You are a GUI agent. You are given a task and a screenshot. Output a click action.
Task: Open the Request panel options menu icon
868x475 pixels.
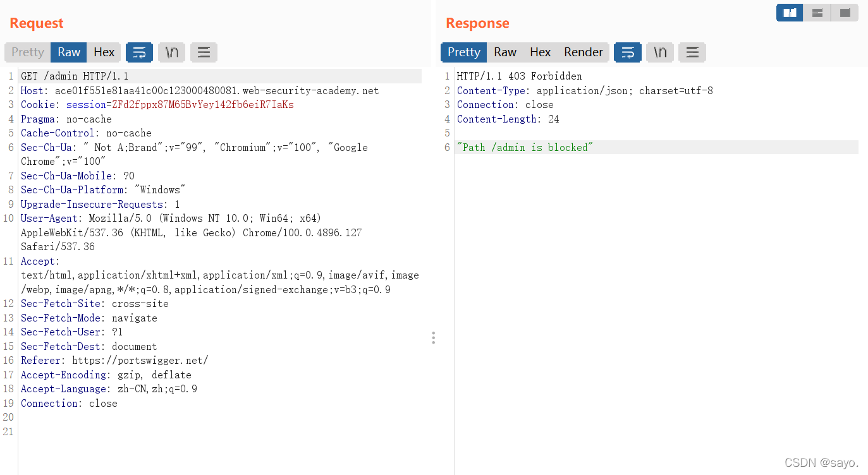coord(204,52)
